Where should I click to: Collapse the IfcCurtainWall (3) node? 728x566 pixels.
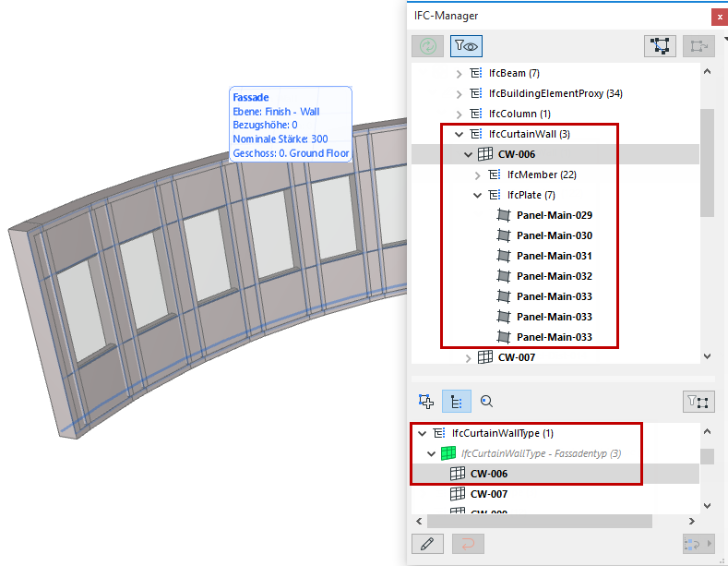[x=459, y=134]
